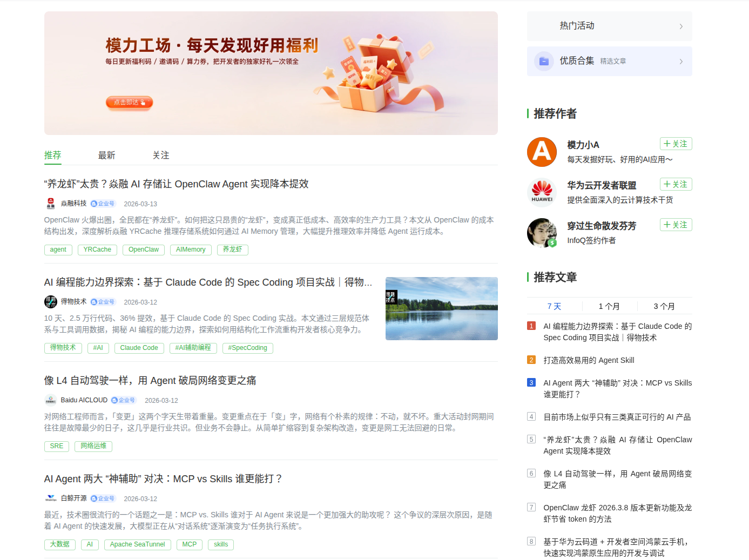Click the 焱融科技 author logo icon
Screen dimensions: 749x560
(x=51, y=204)
